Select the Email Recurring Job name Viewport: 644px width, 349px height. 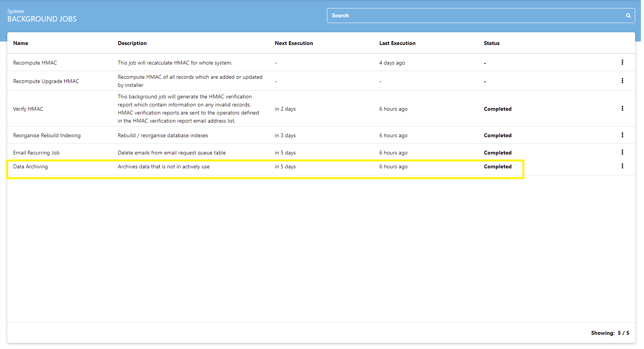point(36,153)
